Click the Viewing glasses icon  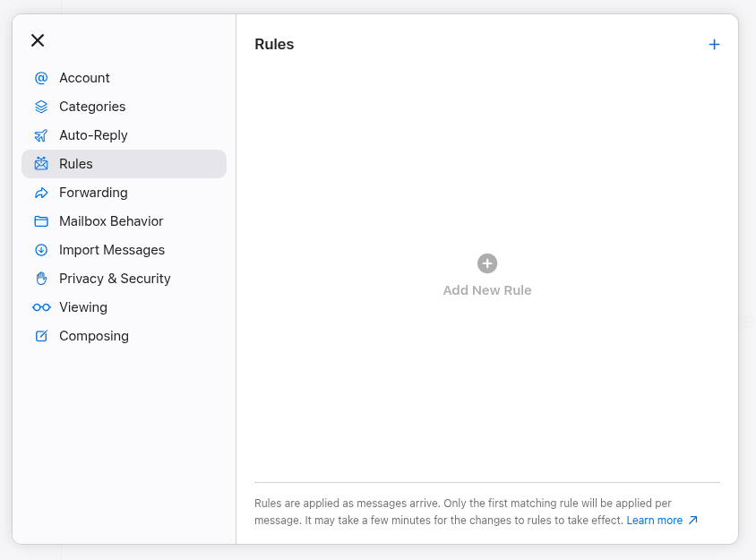coord(41,307)
